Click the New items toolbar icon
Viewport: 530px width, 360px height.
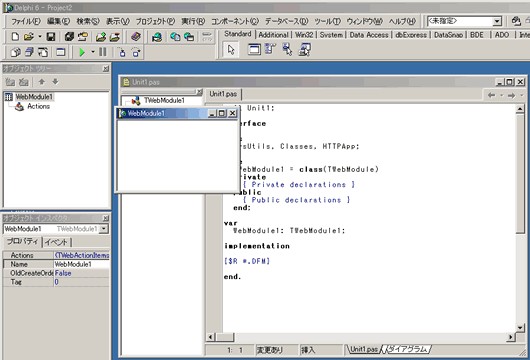pyautogui.click(x=15, y=37)
